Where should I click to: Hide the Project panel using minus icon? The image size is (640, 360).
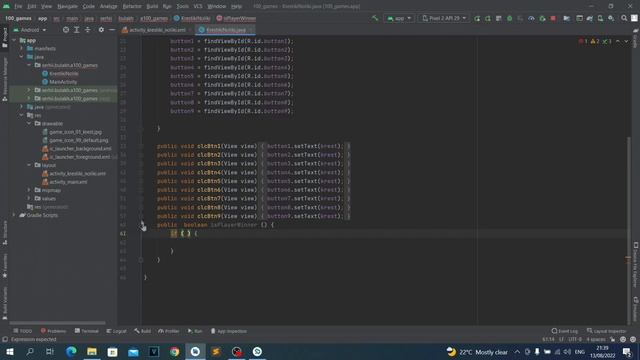tap(112, 30)
